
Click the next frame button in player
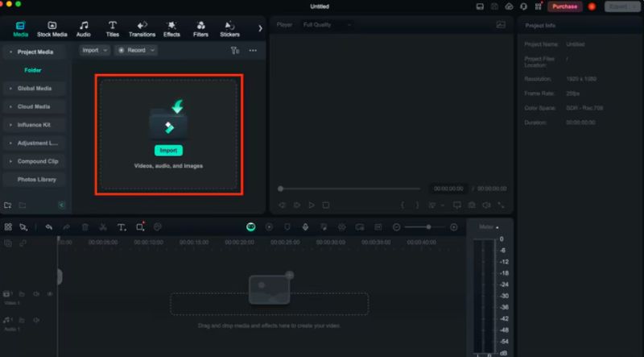click(x=296, y=205)
